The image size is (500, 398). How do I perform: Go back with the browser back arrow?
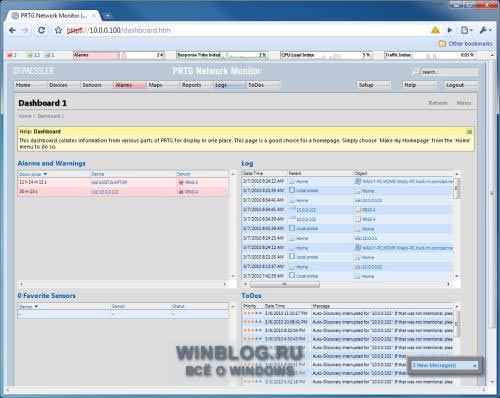12,30
